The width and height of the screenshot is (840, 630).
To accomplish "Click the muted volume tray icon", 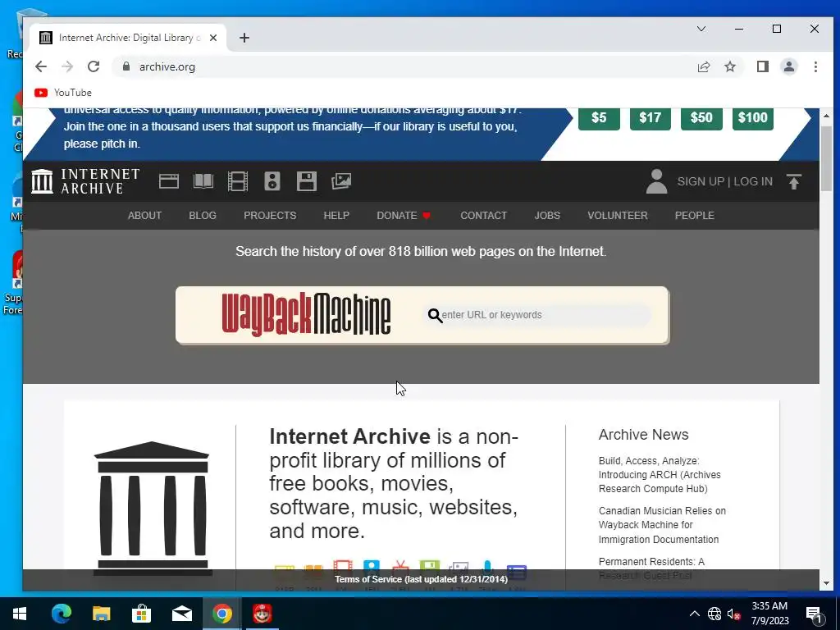I will (733, 614).
